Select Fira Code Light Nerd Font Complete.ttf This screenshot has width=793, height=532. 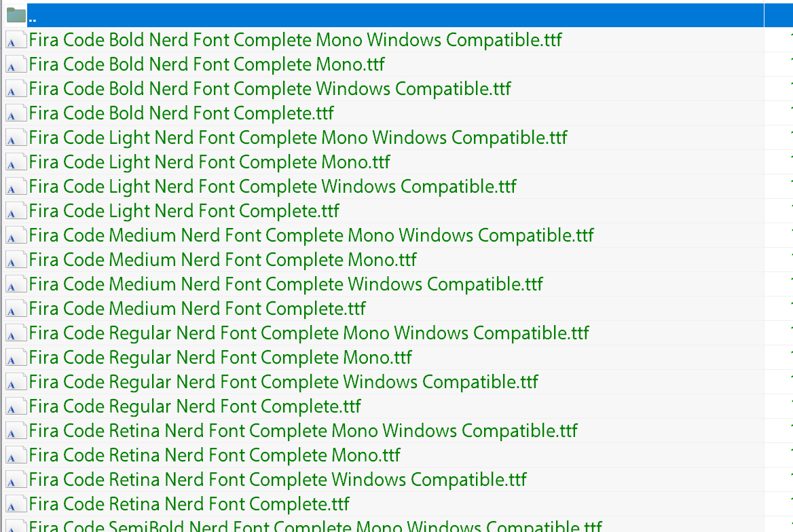tap(184, 211)
